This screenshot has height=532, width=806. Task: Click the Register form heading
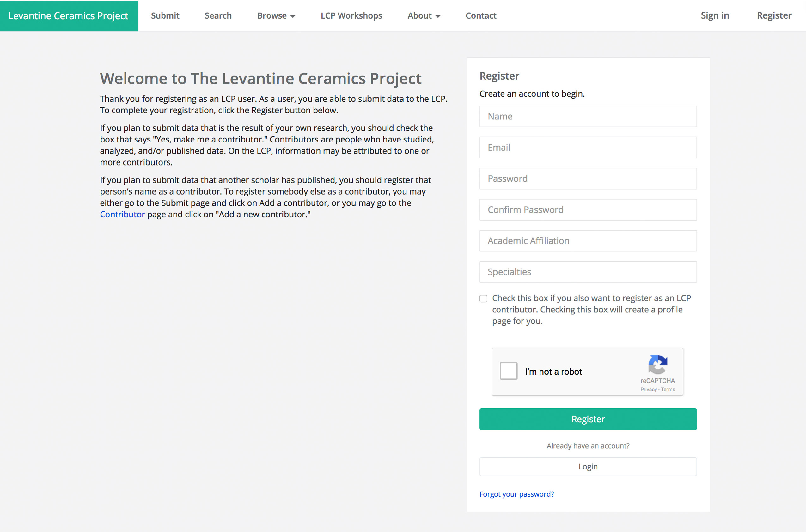click(499, 76)
